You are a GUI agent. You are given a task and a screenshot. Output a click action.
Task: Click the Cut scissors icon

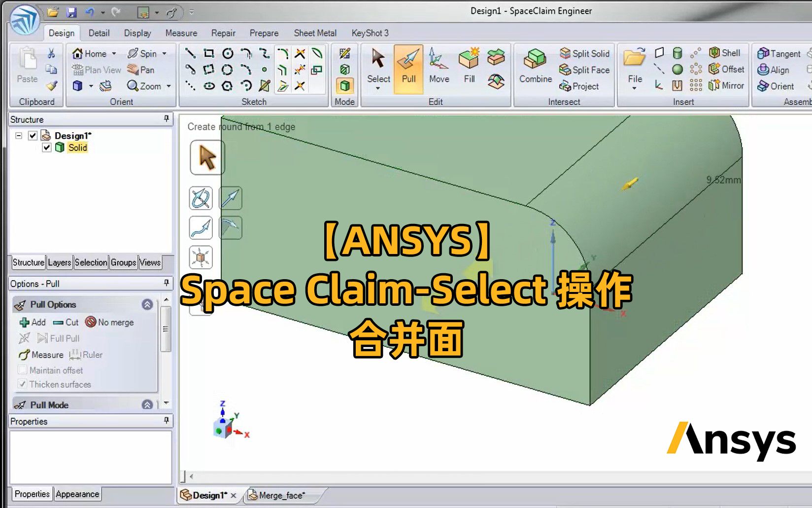click(x=51, y=53)
